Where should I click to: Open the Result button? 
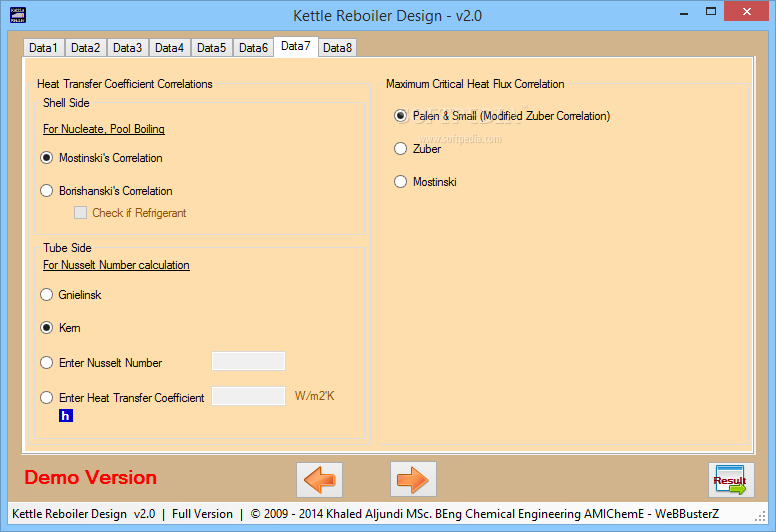pyautogui.click(x=731, y=480)
